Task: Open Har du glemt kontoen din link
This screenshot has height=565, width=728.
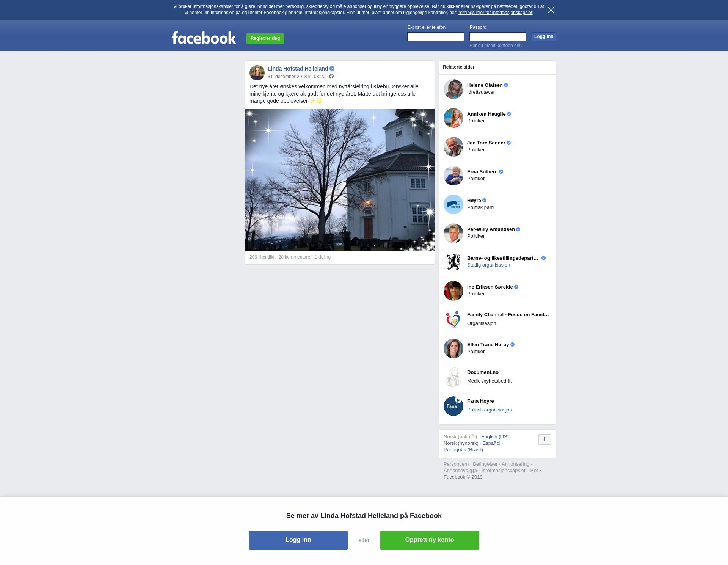Action: click(x=496, y=46)
